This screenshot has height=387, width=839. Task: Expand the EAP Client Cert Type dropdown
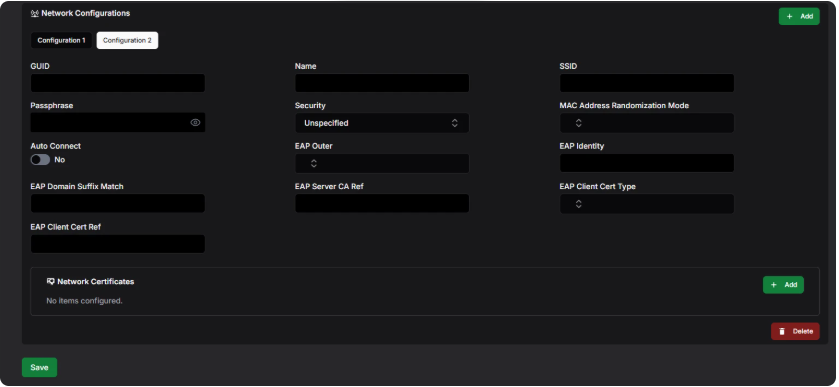click(647, 204)
